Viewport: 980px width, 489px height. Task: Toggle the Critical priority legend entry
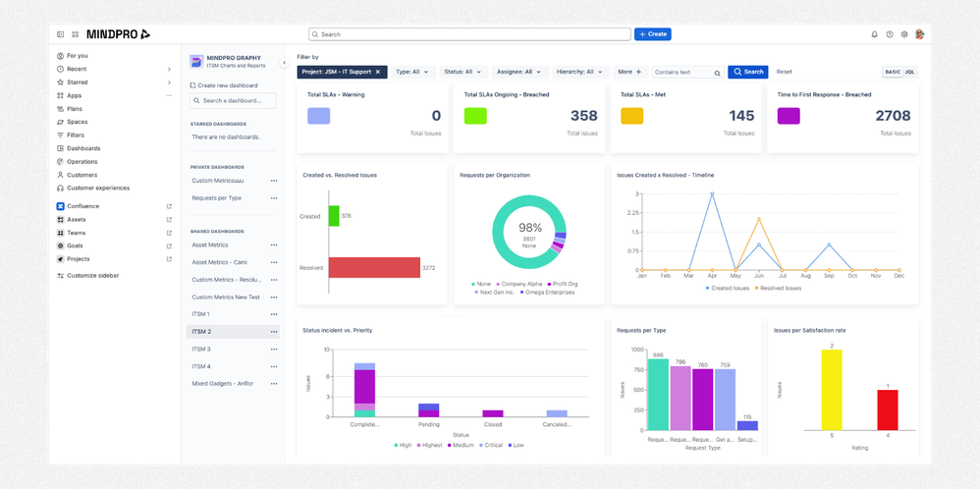(491, 445)
